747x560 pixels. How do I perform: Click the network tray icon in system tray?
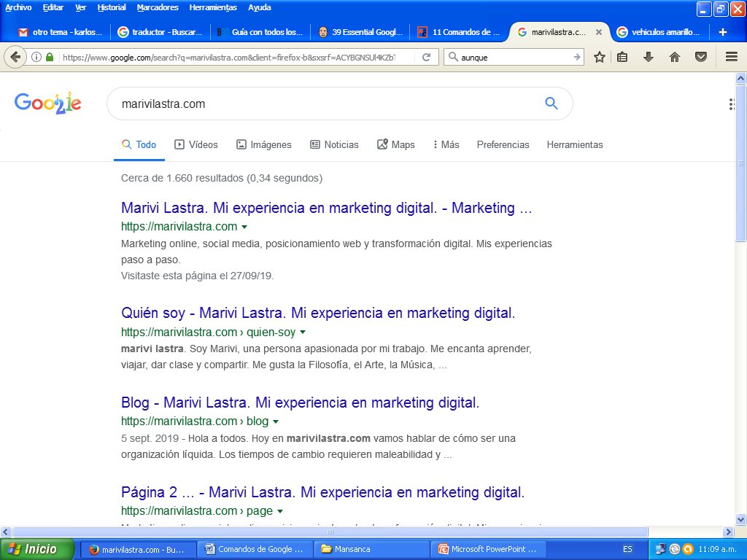660,549
